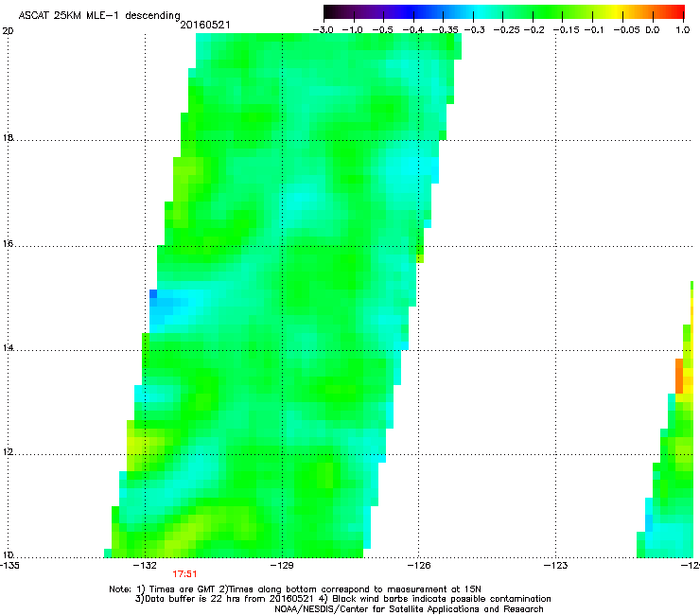700x615 pixels.
Task: Select the '-0.5' color scale label
Action: coord(382,30)
